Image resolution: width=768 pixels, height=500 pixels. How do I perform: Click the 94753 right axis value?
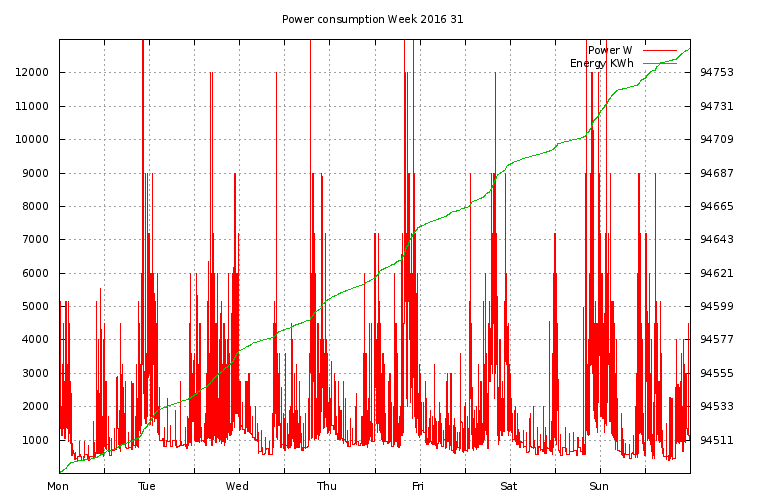coord(717,72)
